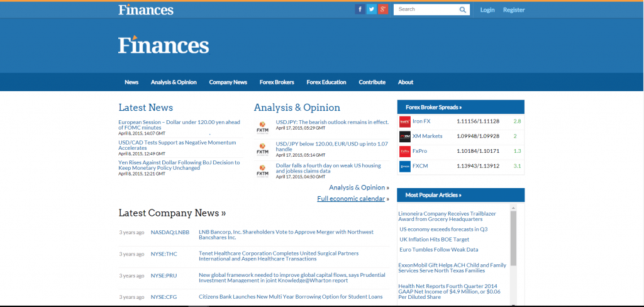Expand the Most Popular Articles header
The width and height of the screenshot is (644, 307).
[433, 195]
